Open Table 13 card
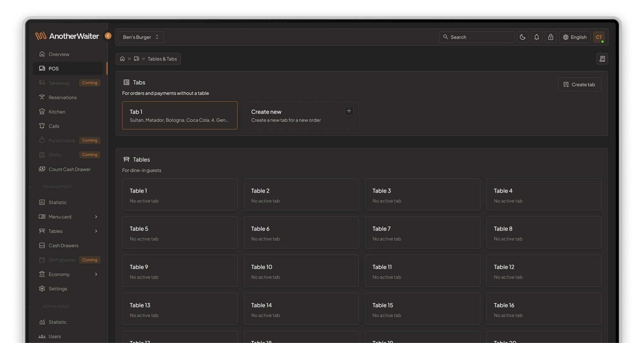The height and width of the screenshot is (343, 644). click(180, 309)
